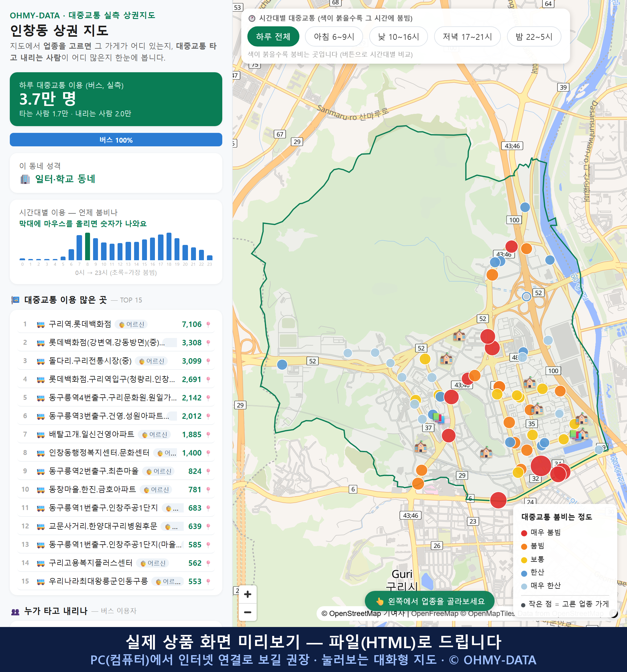Click the 왼쪽에서 업종을 골라보세요 button
Screen dimensions: 627x672
430,601
